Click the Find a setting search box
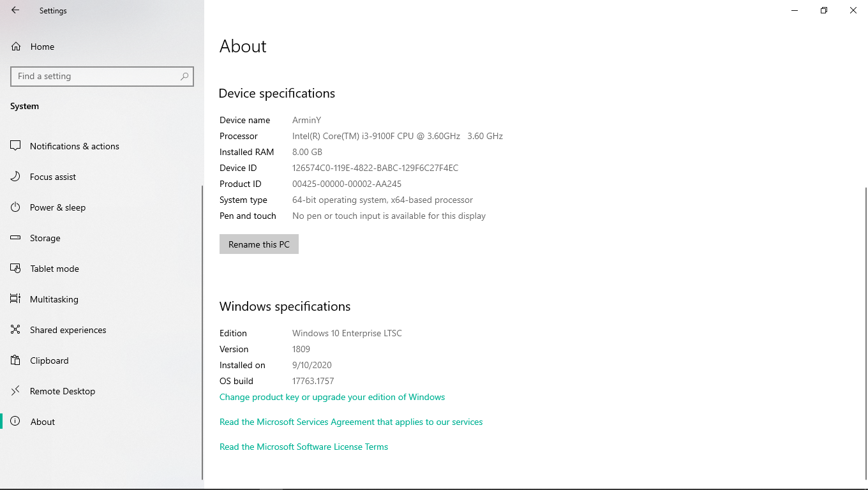The height and width of the screenshot is (490, 868). [x=96, y=77]
